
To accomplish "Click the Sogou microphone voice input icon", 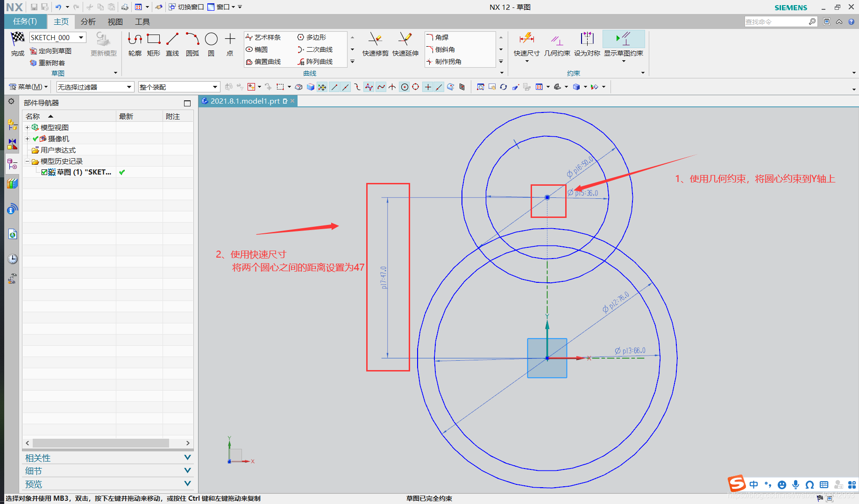I will pos(796,484).
